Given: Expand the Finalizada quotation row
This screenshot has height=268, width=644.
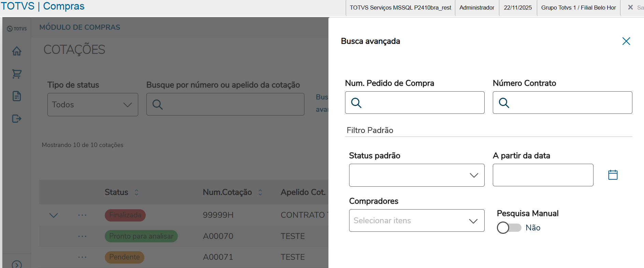Looking at the screenshot, I should [54, 215].
